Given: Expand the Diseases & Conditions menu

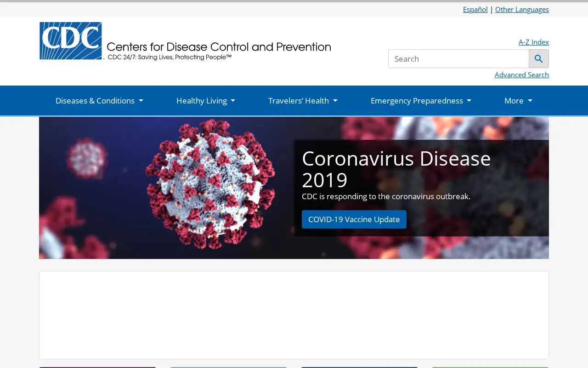Looking at the screenshot, I should (x=99, y=101).
